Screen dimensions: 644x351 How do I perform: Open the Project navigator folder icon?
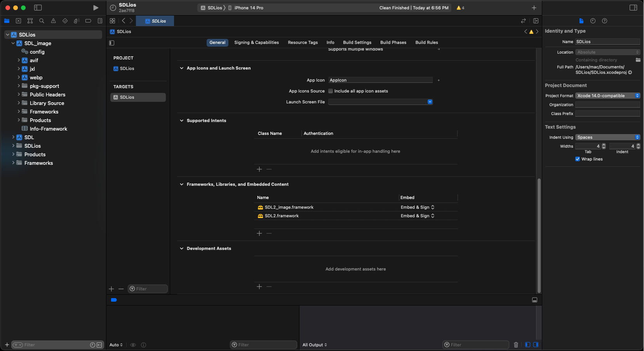coord(7,21)
